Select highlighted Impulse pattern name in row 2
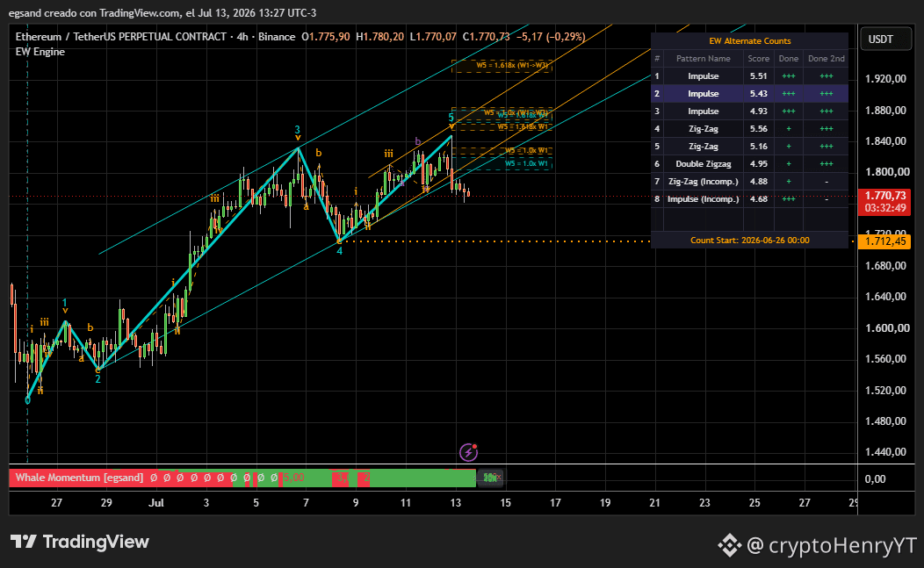 click(x=703, y=94)
